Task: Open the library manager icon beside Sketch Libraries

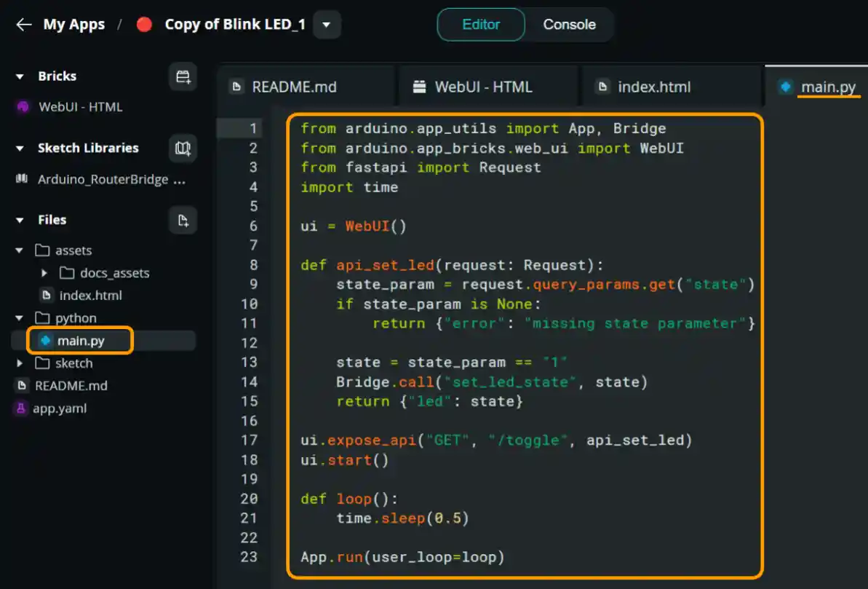Action: (x=182, y=148)
